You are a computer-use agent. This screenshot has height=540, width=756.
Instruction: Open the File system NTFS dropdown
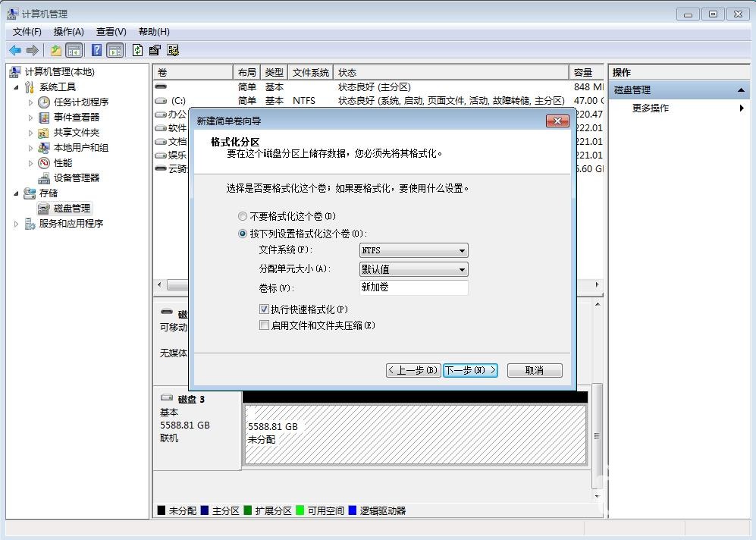pyautogui.click(x=414, y=250)
